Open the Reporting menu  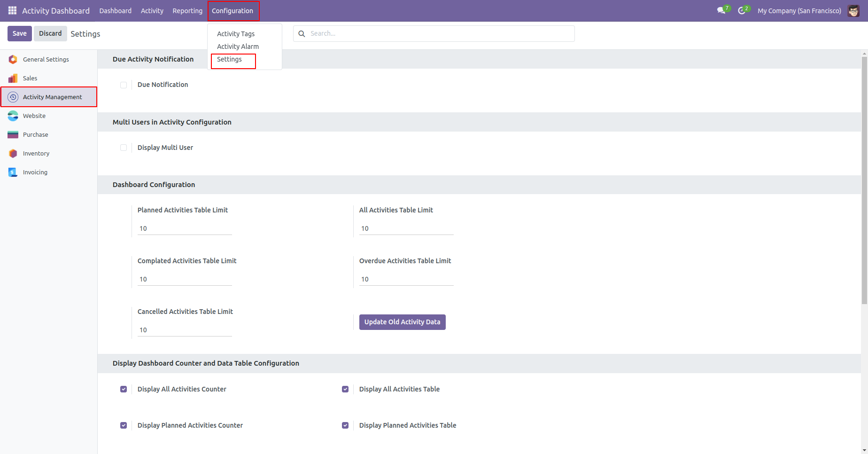point(187,10)
